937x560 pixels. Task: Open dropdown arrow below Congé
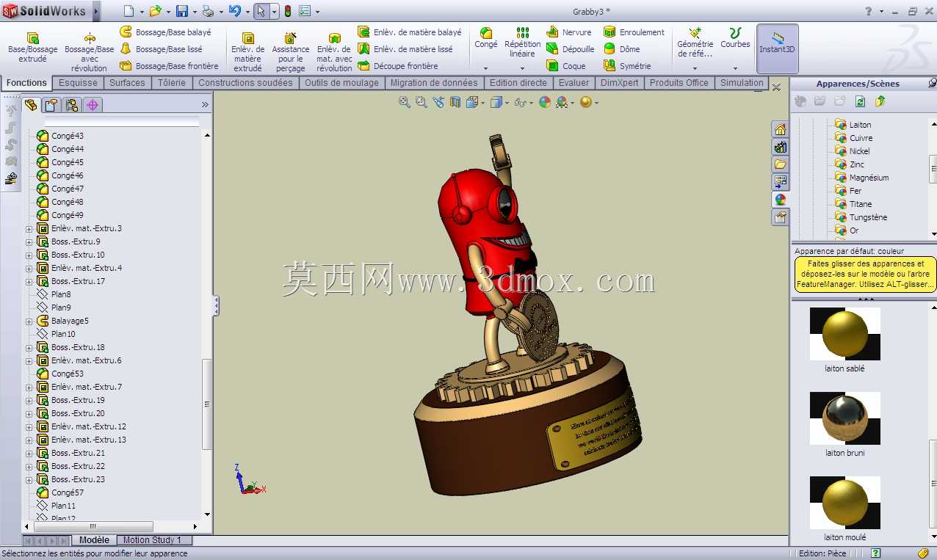485,68
